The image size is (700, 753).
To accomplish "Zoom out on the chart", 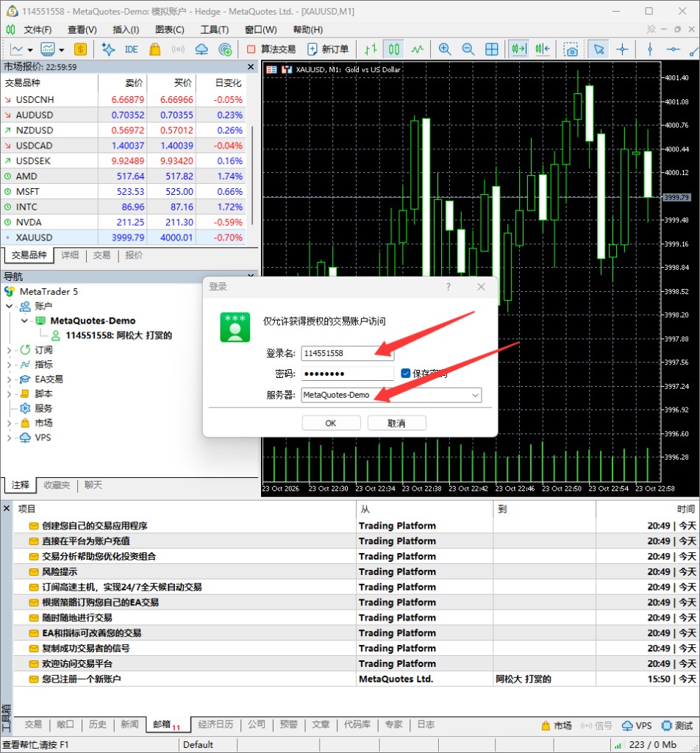I will coord(468,49).
